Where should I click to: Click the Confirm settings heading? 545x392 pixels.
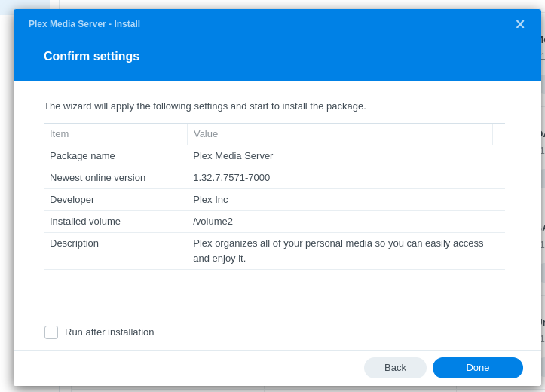[91, 56]
